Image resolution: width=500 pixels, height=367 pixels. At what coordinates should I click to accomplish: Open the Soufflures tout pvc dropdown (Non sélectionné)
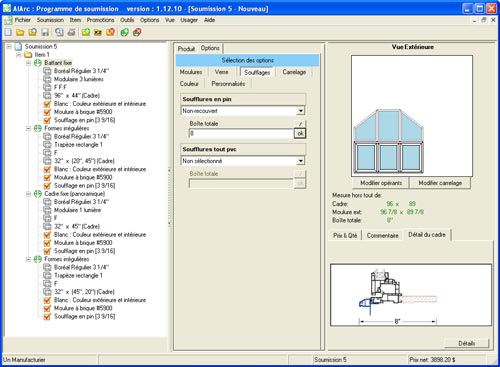pos(301,161)
